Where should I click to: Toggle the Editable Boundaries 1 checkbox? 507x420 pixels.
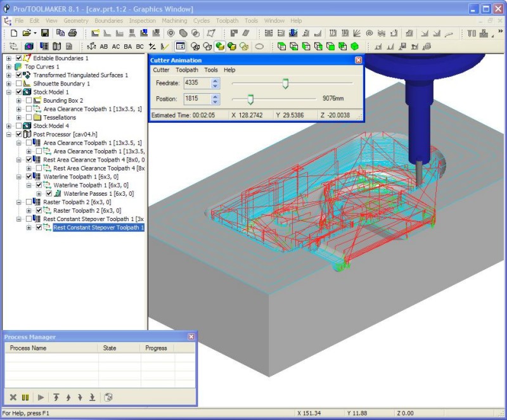pos(19,58)
